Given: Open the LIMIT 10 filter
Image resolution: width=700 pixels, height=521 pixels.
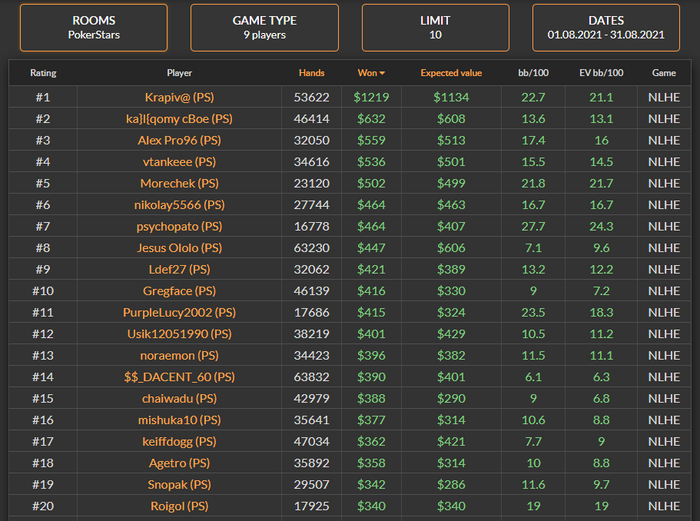Looking at the screenshot, I should click(435, 27).
